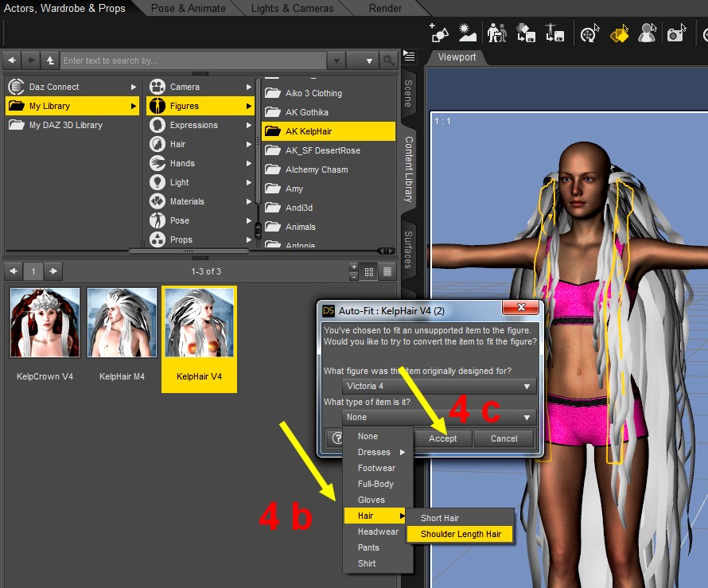The height and width of the screenshot is (588, 708).
Task: Expand the Hair category arrow in library
Action: click(249, 144)
